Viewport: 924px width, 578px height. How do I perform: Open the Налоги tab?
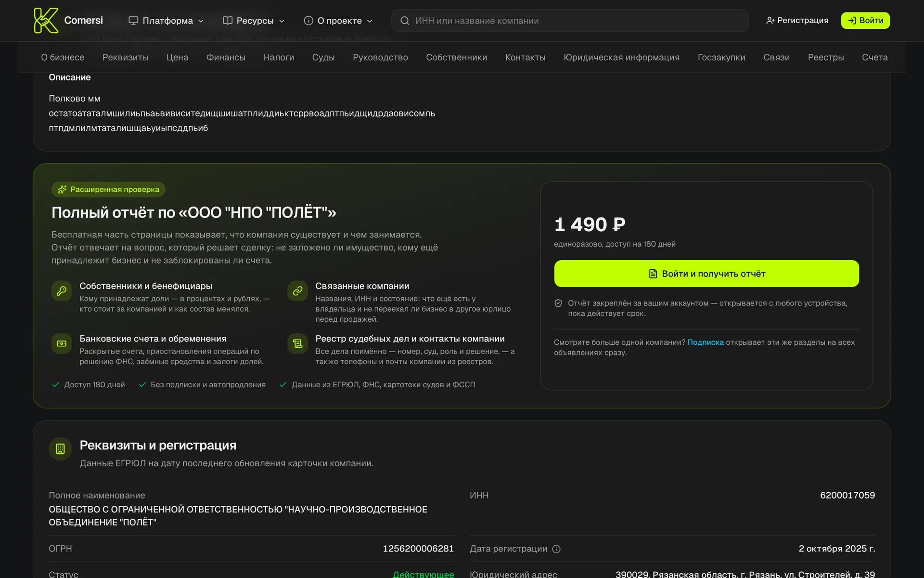click(279, 57)
